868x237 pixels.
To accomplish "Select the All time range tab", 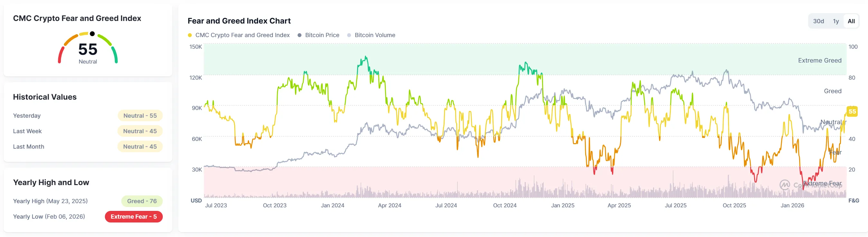I will click(851, 21).
